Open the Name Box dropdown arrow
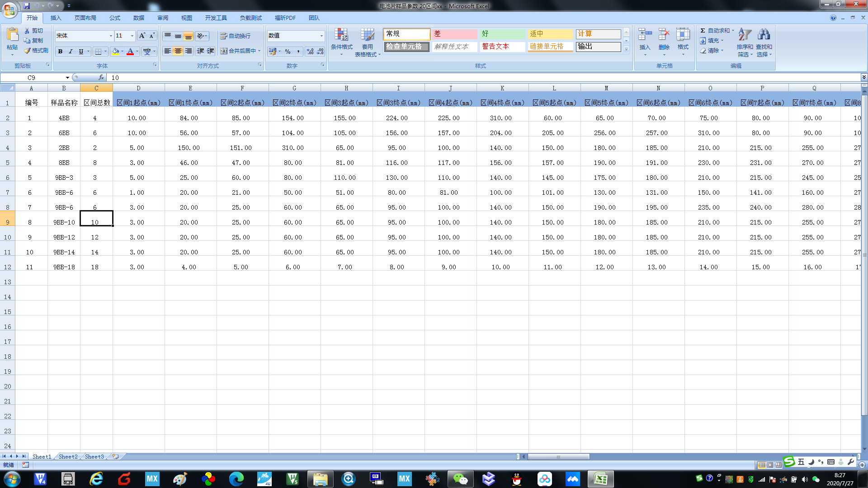Screen dimensions: 868x488 (x=67, y=78)
